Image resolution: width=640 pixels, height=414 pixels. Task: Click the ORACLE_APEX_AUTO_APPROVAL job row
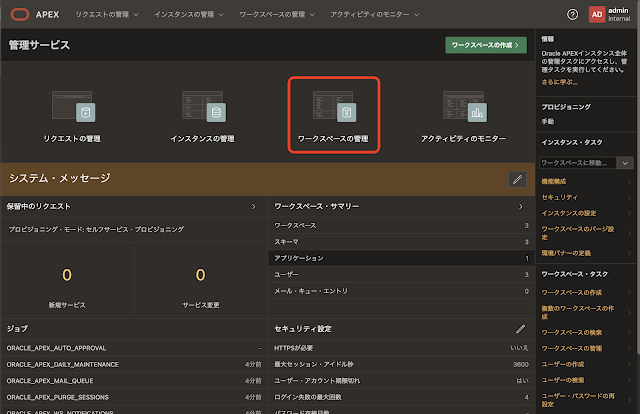134,348
